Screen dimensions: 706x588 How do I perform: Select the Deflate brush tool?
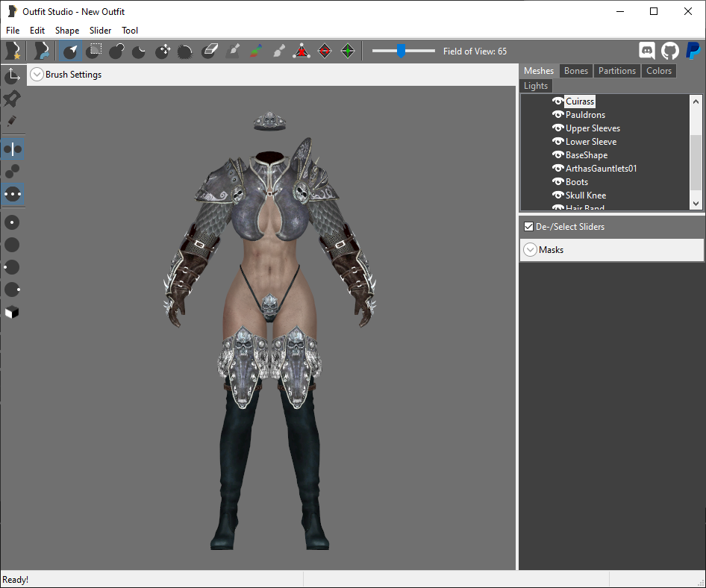(139, 51)
